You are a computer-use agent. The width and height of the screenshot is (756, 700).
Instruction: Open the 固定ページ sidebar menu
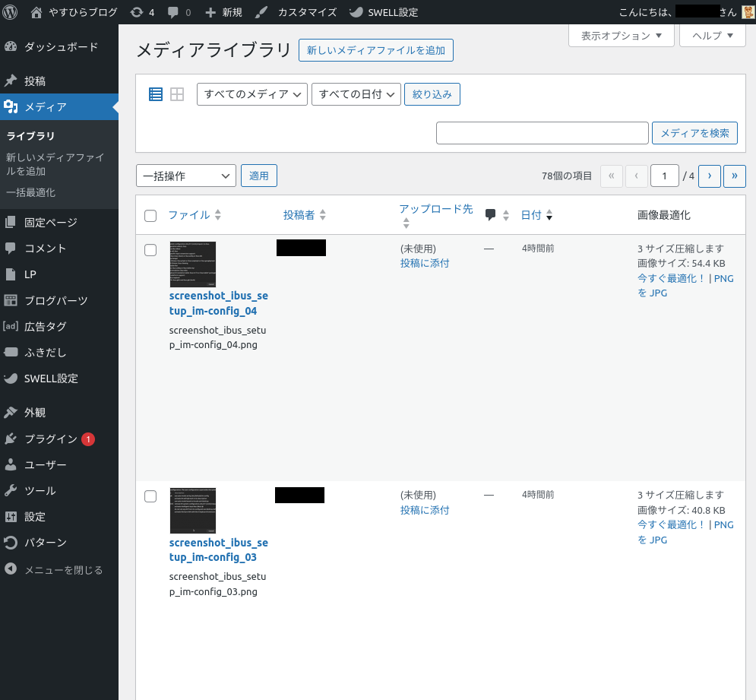tap(50, 223)
